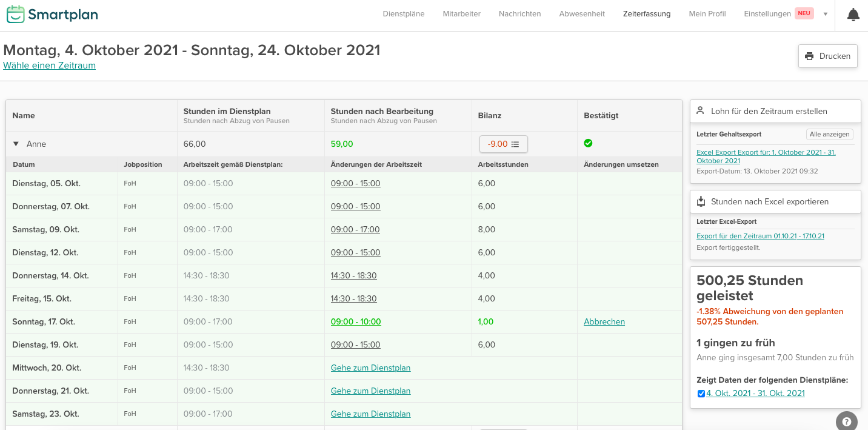This screenshot has height=430, width=868.
Task: Edit the green 09:00 - 10:00 time entry
Action: tap(356, 321)
